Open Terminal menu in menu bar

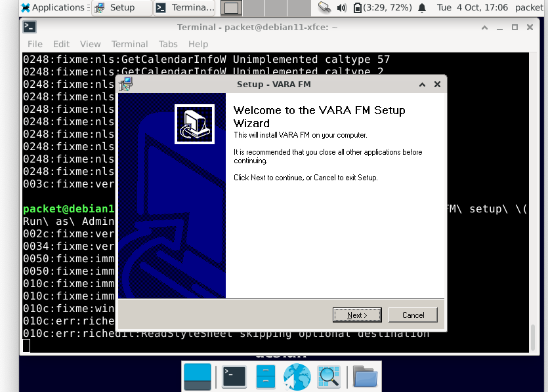coord(130,44)
